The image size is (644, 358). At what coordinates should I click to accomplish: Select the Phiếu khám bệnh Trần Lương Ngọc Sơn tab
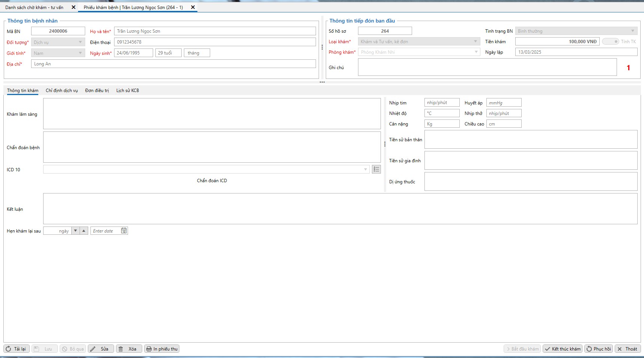point(133,7)
